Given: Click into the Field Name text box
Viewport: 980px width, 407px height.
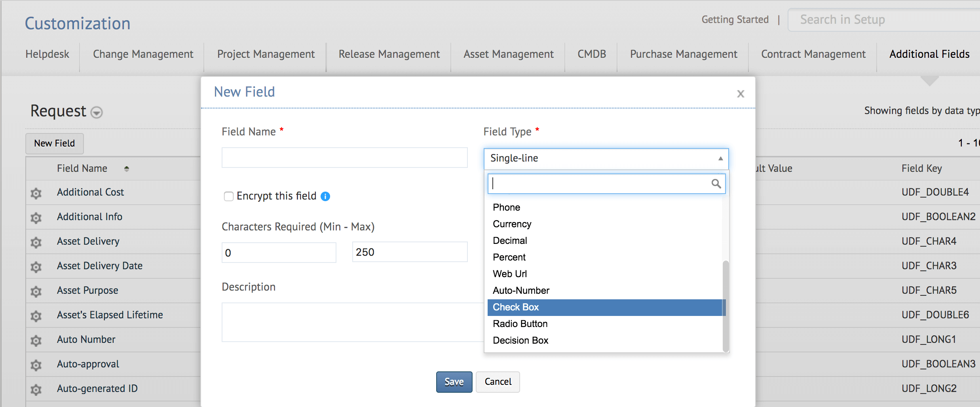Looking at the screenshot, I should pos(344,158).
